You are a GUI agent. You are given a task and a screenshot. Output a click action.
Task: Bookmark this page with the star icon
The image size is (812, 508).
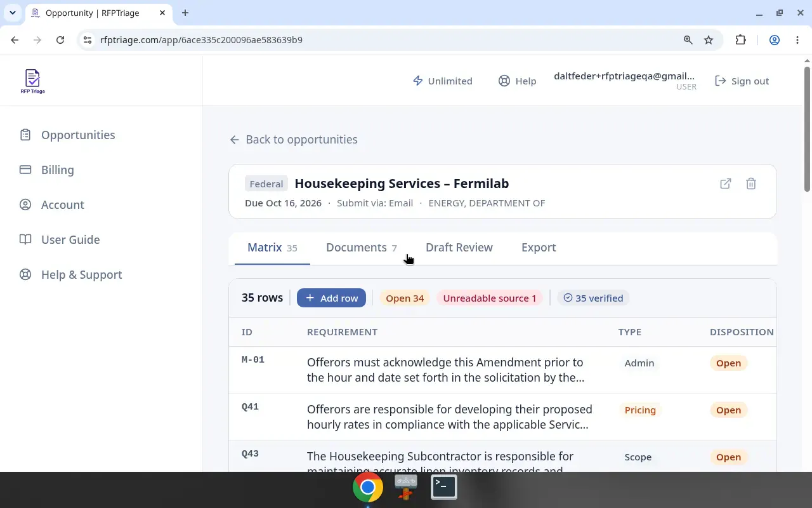coord(709,39)
